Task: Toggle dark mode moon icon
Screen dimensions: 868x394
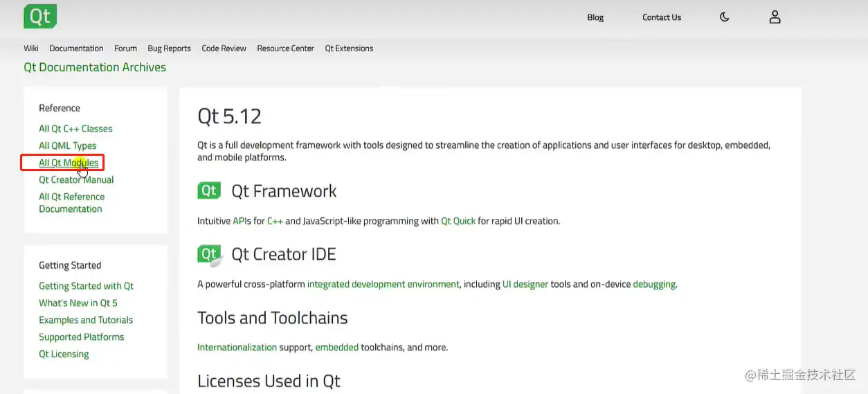Action: [725, 17]
